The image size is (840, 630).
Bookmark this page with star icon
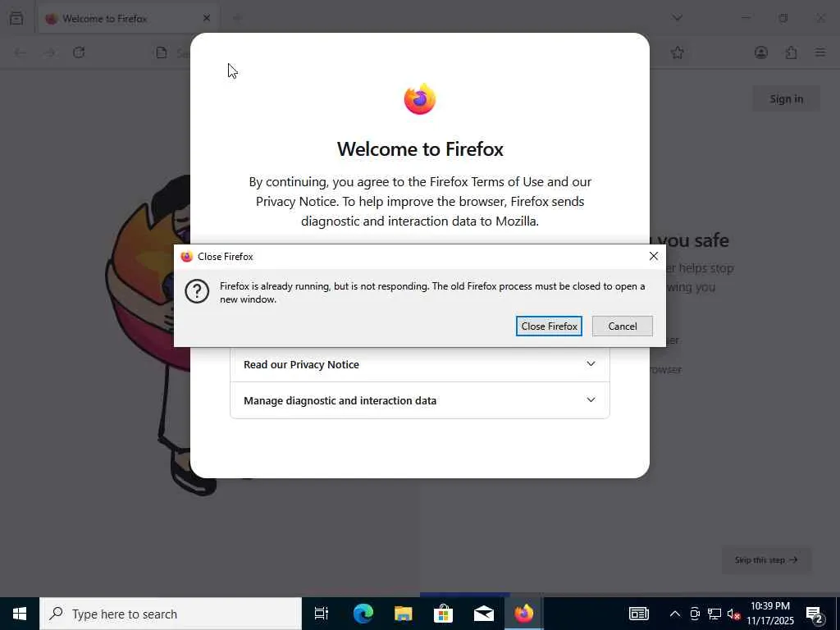pyautogui.click(x=677, y=52)
